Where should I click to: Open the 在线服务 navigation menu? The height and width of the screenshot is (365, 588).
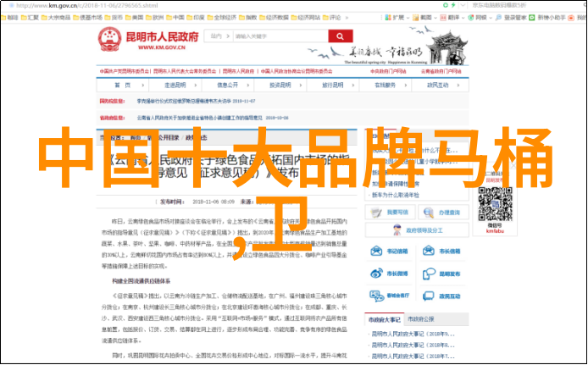click(x=386, y=85)
